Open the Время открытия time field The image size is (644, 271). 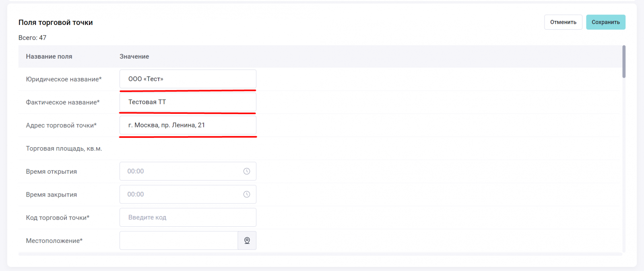pos(181,171)
